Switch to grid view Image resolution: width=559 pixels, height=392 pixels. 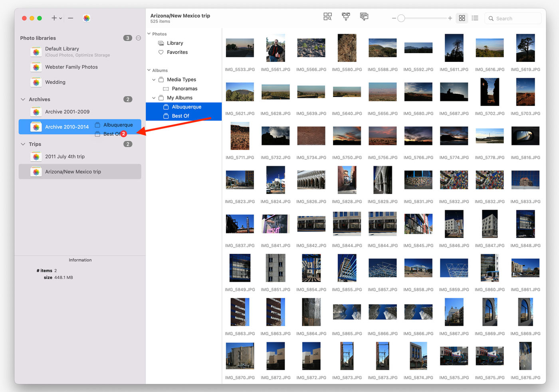[462, 18]
